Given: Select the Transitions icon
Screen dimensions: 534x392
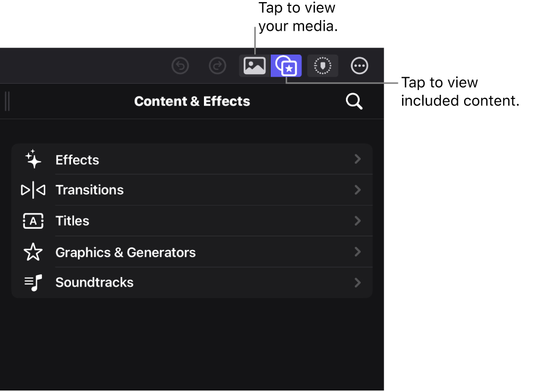Looking at the screenshot, I should click(32, 190).
